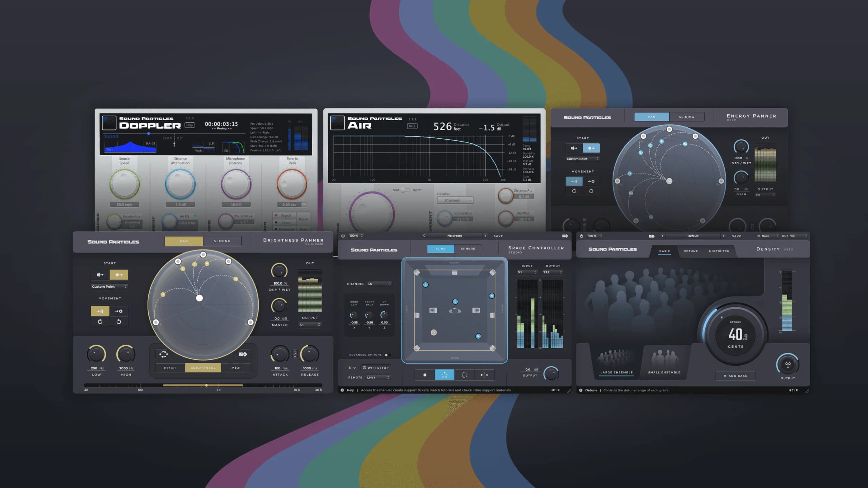Switch to the DETUNE tab in Density

pyautogui.click(x=691, y=251)
